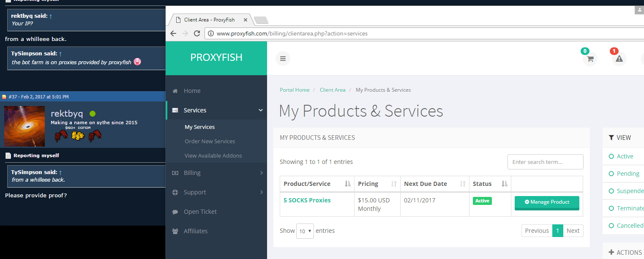The height and width of the screenshot is (259, 644).
Task: Click arrow next to 'rektbyq said' quote
Action: pyautogui.click(x=51, y=16)
